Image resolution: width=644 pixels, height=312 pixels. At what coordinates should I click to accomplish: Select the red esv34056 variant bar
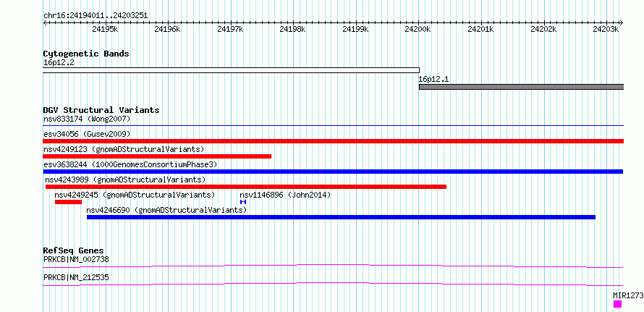point(334,141)
